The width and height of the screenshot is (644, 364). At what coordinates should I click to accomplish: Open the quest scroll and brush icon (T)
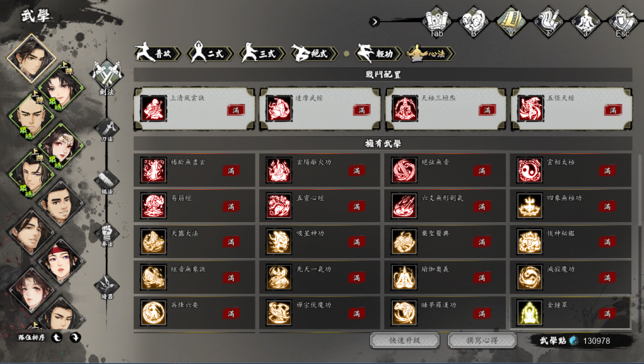(548, 21)
